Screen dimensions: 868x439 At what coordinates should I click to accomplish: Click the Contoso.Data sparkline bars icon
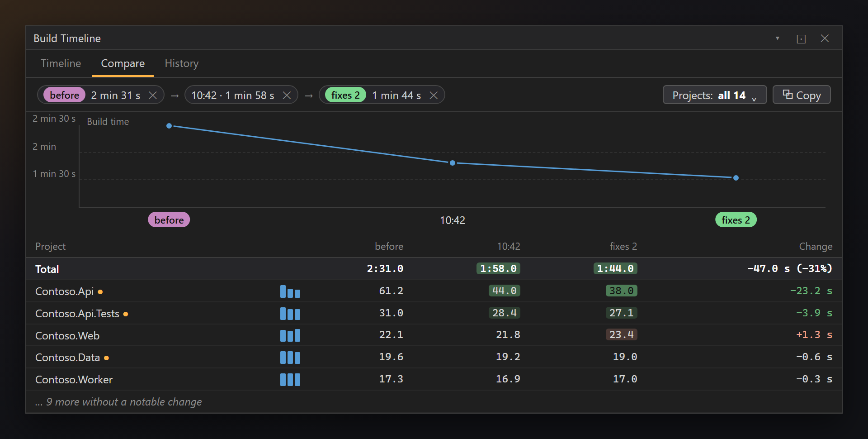click(290, 358)
